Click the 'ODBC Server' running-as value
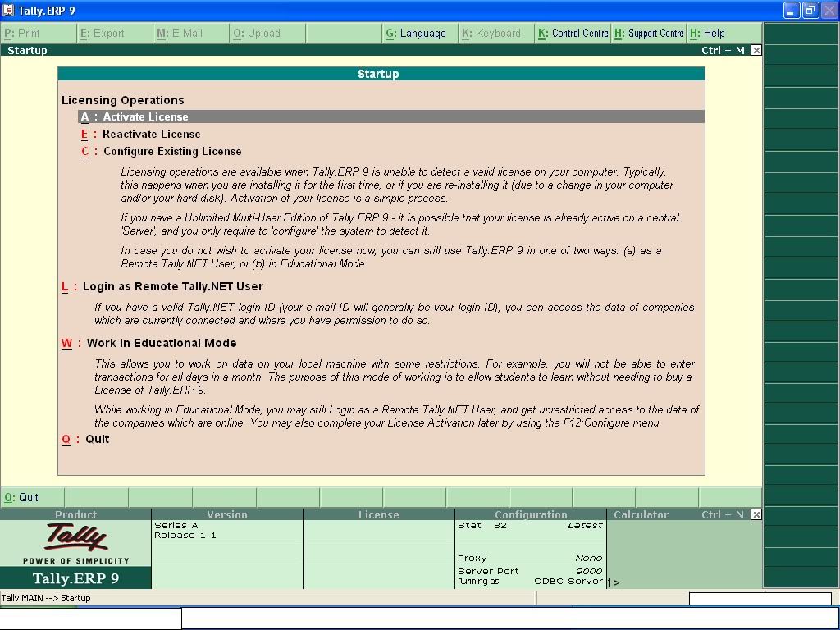The height and width of the screenshot is (630, 840). (568, 582)
